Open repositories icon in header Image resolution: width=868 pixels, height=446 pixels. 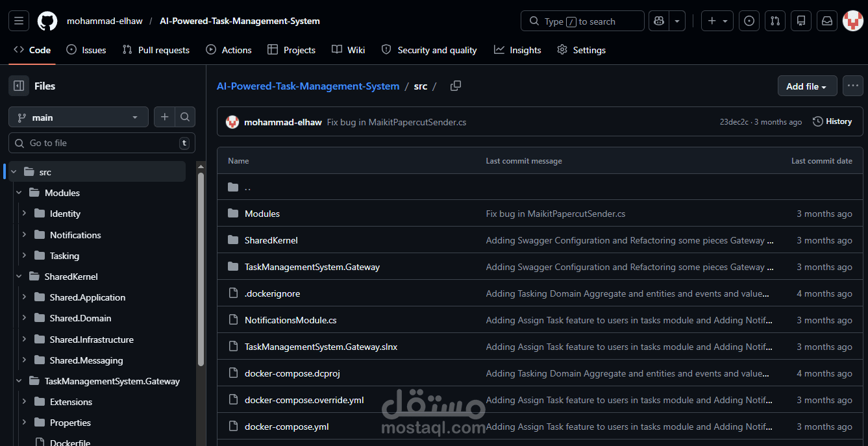click(x=801, y=21)
